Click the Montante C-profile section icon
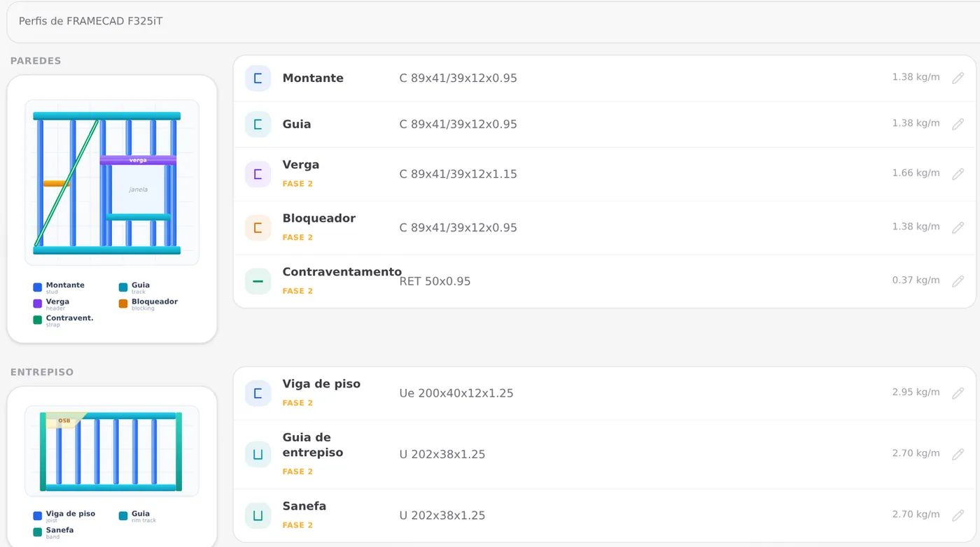 coord(258,78)
